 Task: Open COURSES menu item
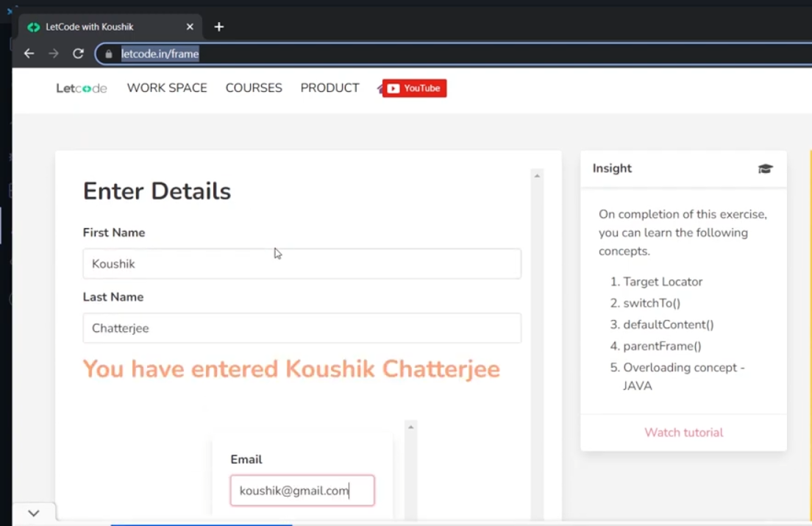click(x=254, y=88)
